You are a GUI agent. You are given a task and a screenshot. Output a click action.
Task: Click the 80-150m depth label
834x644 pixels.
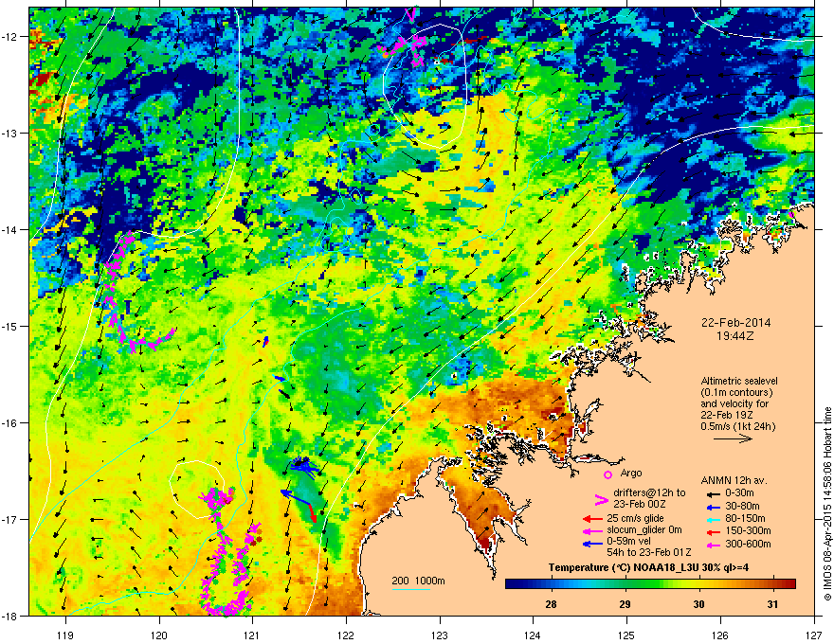(746, 519)
